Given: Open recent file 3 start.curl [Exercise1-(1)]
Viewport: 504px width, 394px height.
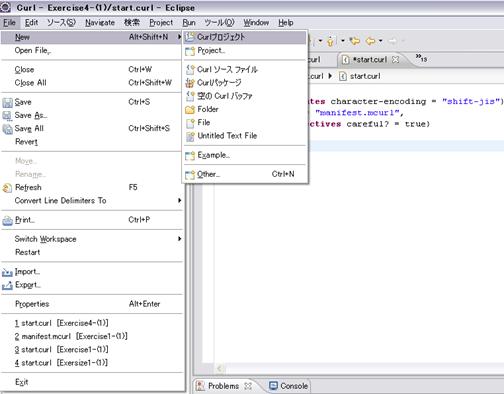Looking at the screenshot, I should [92, 350].
